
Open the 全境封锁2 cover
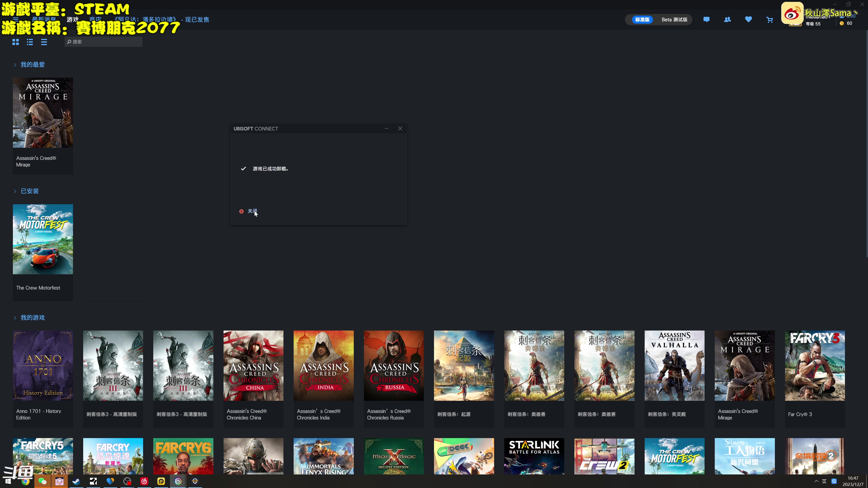[815, 456]
